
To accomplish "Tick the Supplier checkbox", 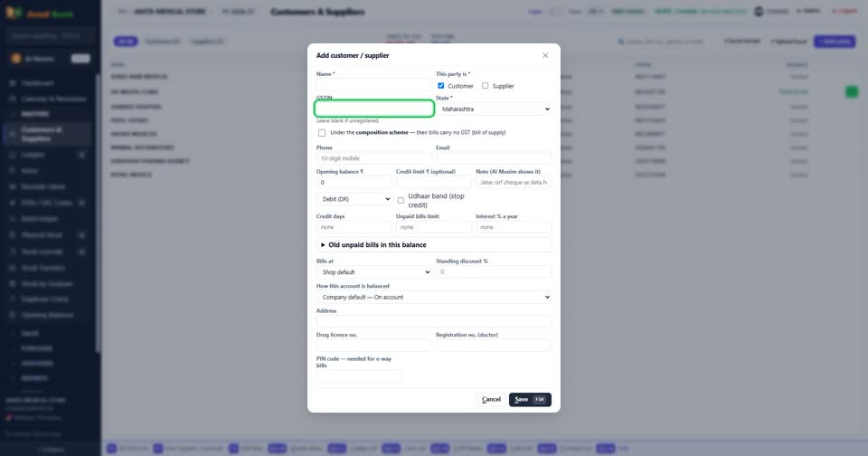I will pyautogui.click(x=485, y=86).
